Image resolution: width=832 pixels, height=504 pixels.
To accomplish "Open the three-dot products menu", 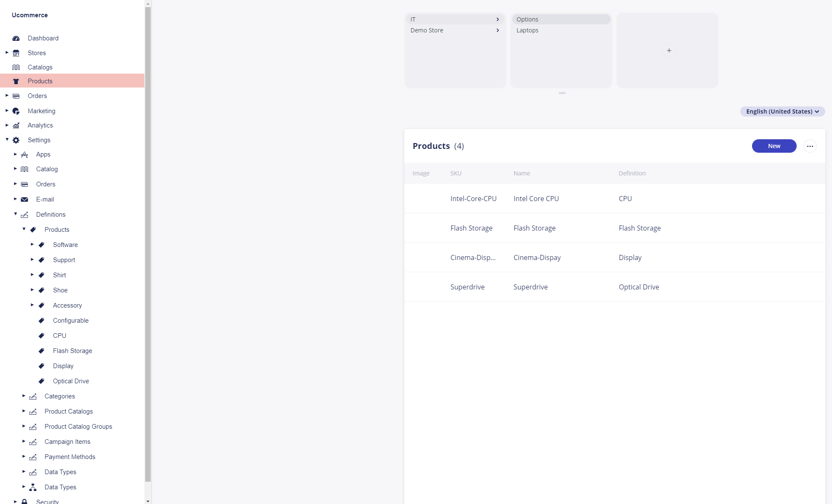I will point(810,146).
